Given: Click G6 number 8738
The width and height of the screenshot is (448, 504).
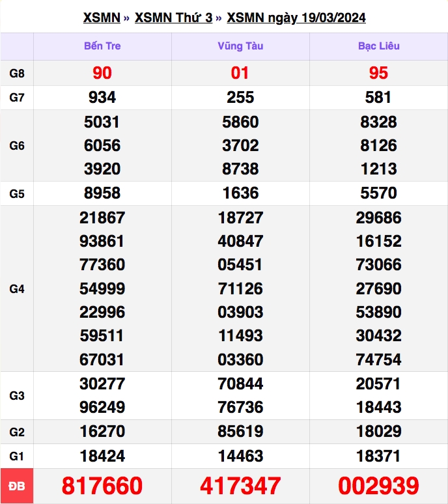Looking at the screenshot, I should coord(240,169).
